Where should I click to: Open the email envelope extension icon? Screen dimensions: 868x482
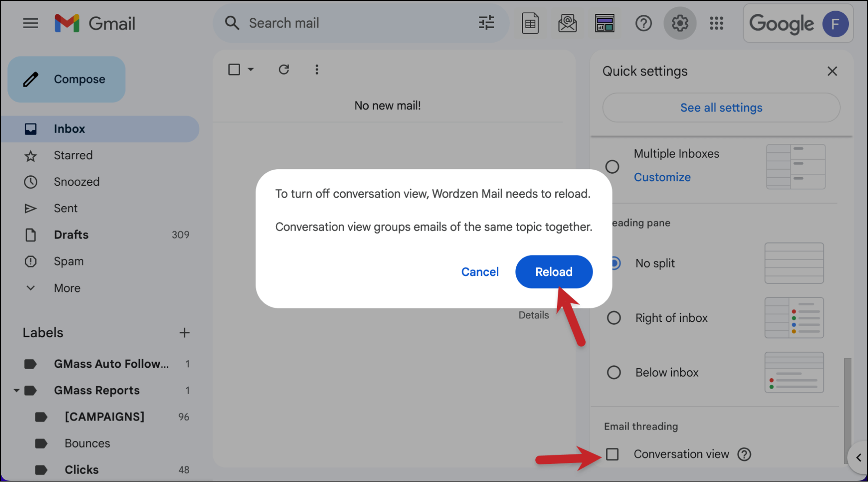[x=567, y=23]
